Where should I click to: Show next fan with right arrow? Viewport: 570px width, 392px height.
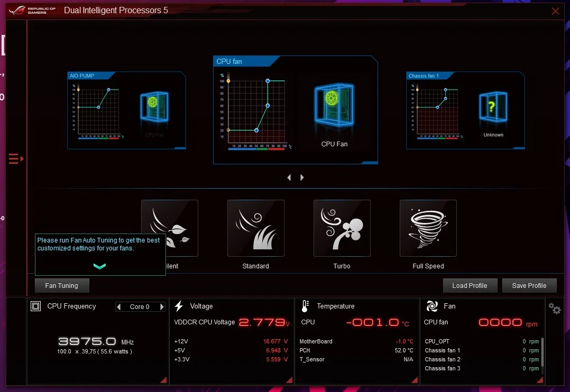302,178
